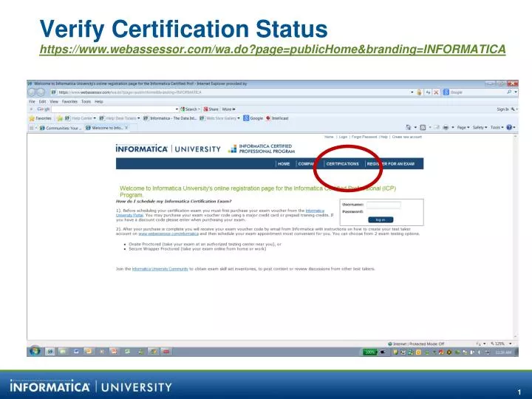Click Sign In on the Google toolbar
Image resolution: width=532 pixels, height=399 pixels.
(503, 109)
